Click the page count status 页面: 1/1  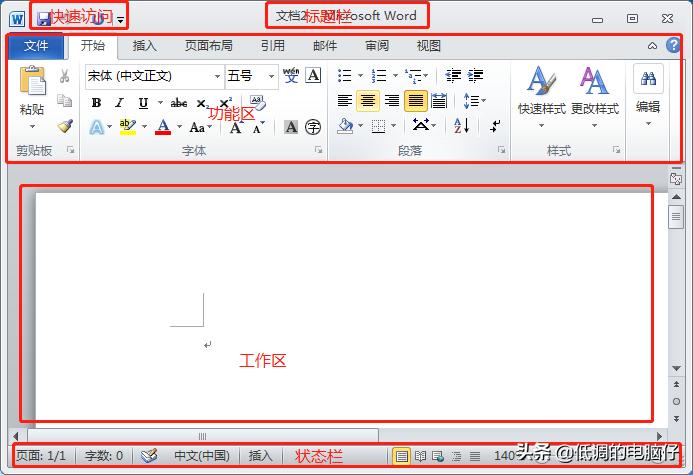click(x=41, y=456)
